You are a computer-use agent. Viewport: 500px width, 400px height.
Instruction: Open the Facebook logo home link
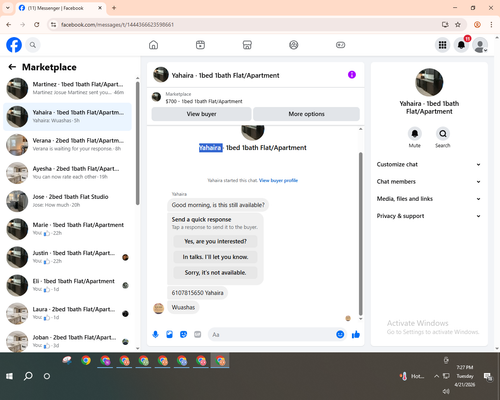point(14,45)
